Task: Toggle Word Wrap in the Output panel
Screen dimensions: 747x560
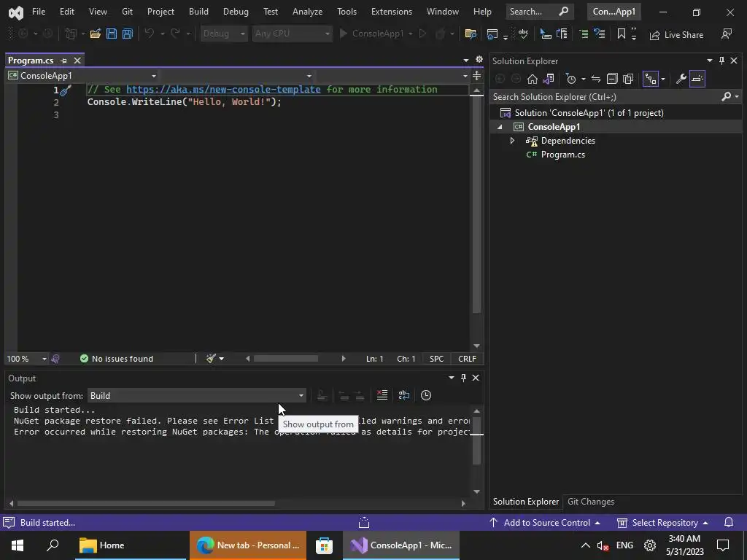Action: (404, 395)
